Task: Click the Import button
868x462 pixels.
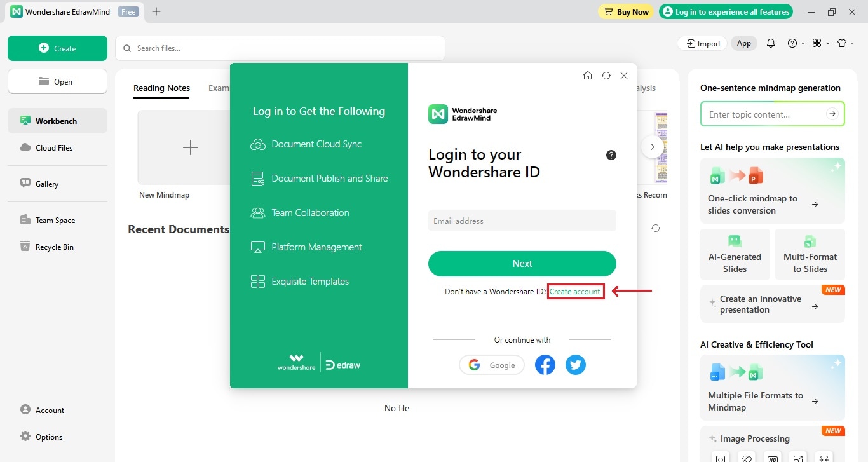Action: pyautogui.click(x=703, y=43)
